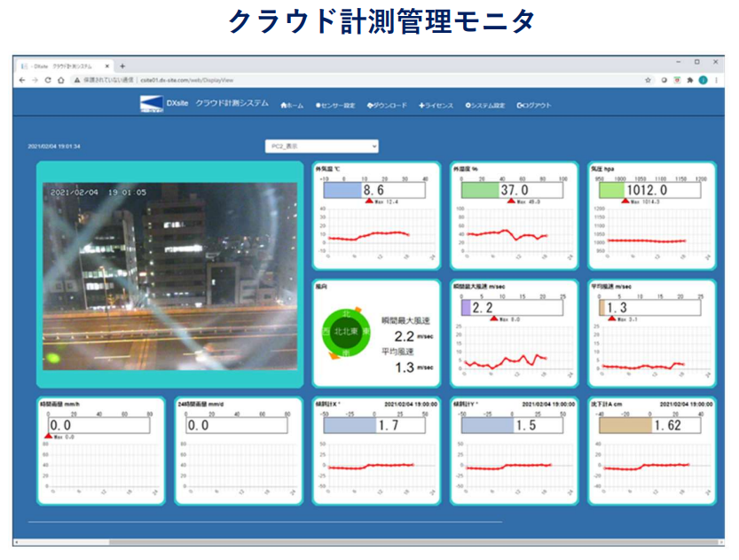Click ログアウト to sign out
This screenshot has height=560, width=739.
point(534,106)
